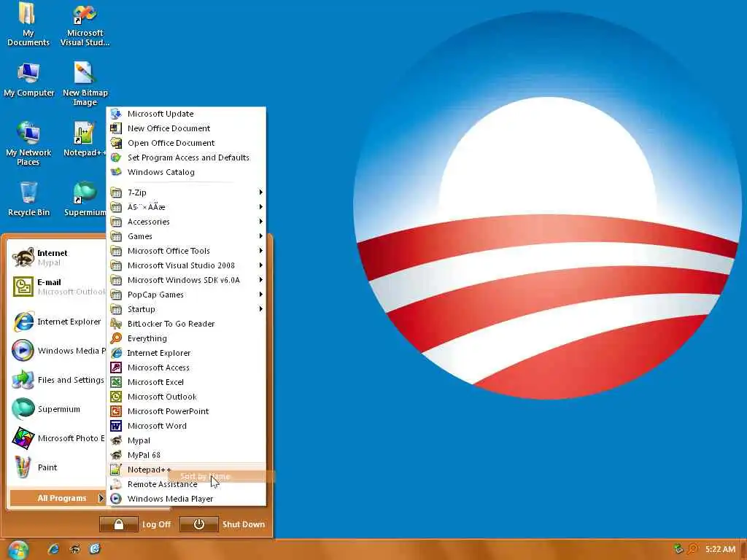
Task: Open Remote Assistance menu entry
Action: coord(186,484)
